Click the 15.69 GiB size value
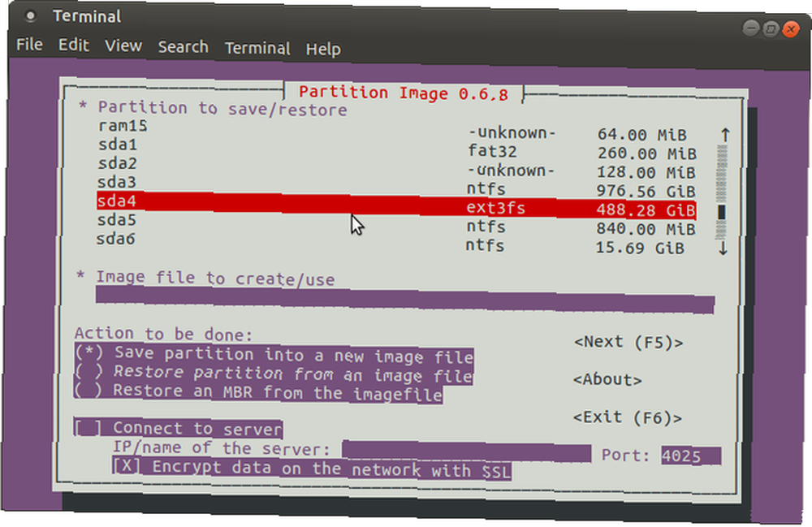 [640, 248]
